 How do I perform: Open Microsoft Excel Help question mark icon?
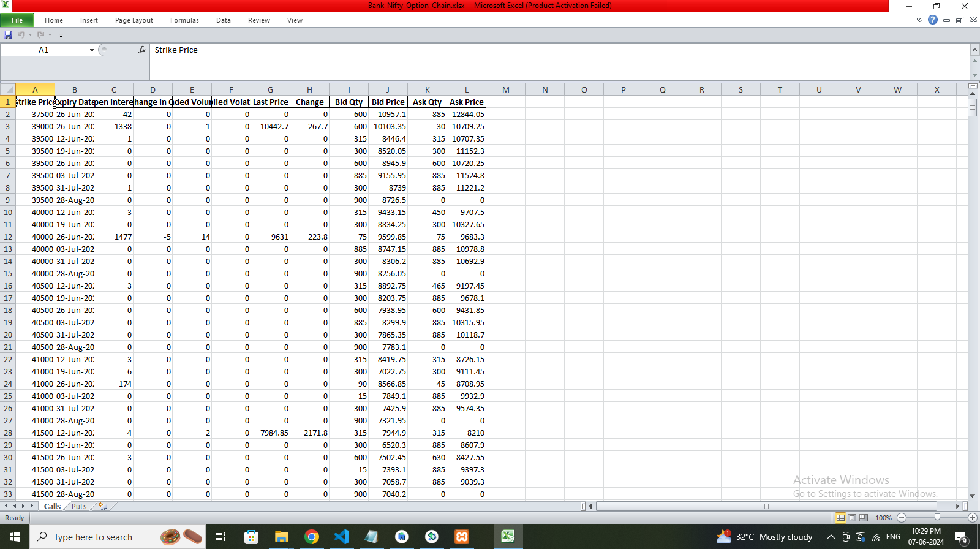(933, 20)
